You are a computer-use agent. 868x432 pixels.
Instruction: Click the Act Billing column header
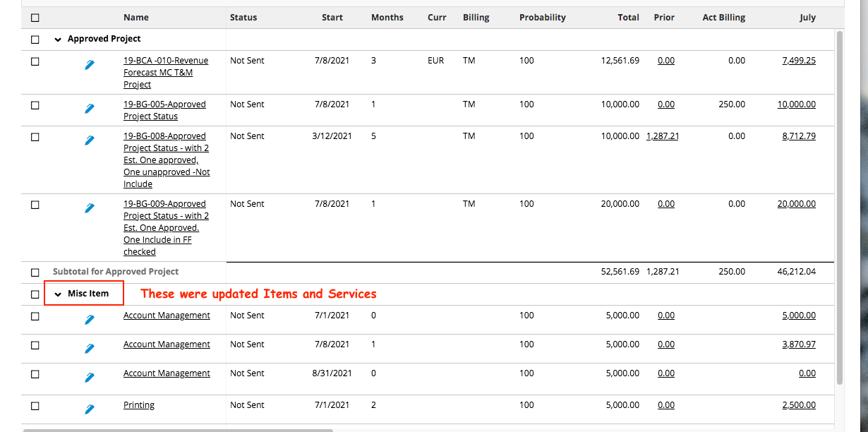point(724,18)
